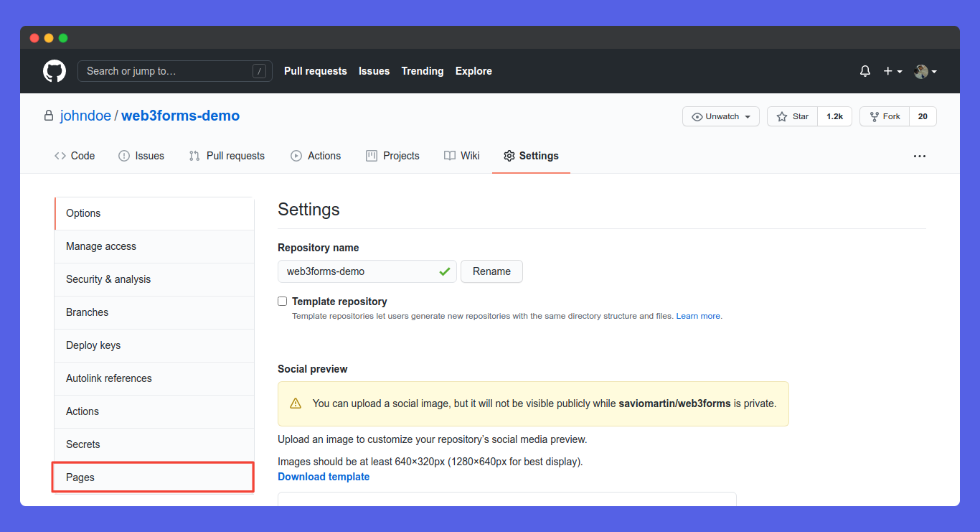Open the Wiki tab
980x532 pixels.
pyautogui.click(x=461, y=156)
